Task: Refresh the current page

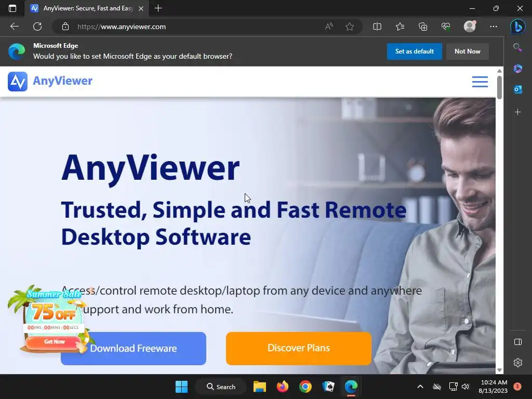Action: pos(37,26)
